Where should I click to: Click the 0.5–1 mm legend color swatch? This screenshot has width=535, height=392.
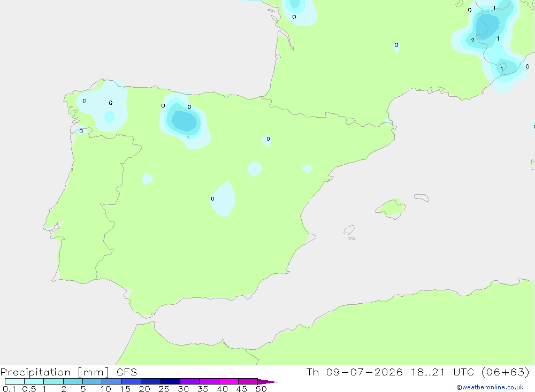coord(34,381)
